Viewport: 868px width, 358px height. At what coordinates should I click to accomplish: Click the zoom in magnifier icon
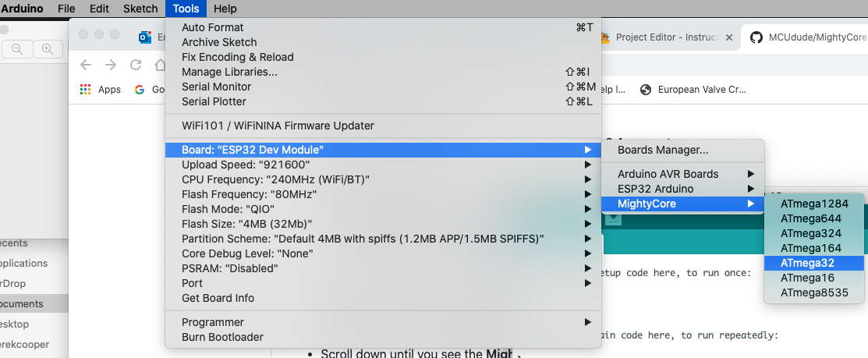[x=48, y=49]
